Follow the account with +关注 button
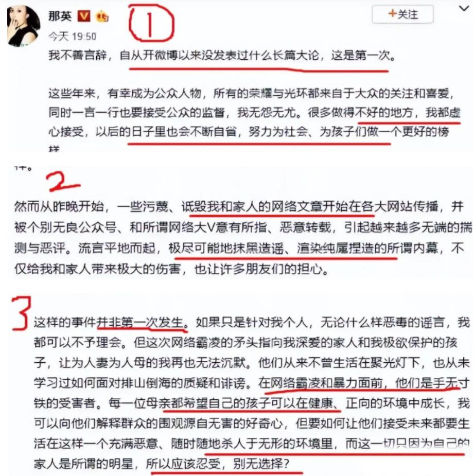 (402, 14)
